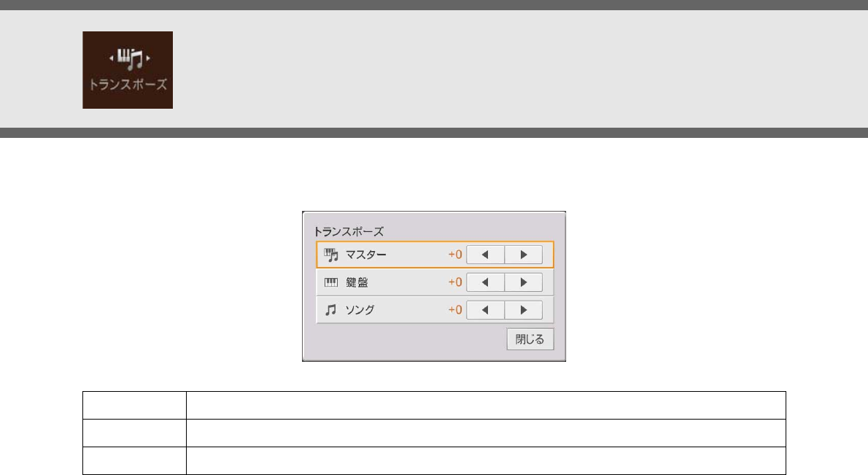Increase the 鍵盤 transpose value

point(524,282)
